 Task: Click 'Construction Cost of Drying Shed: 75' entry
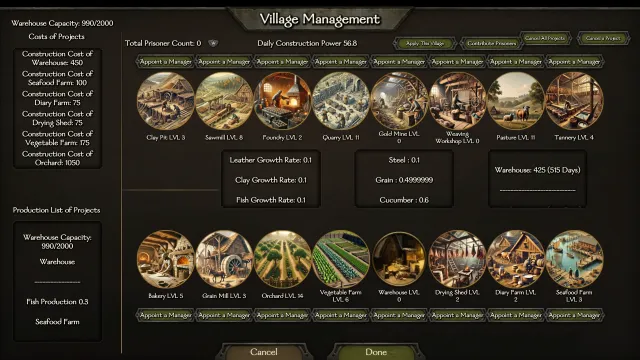pos(58,118)
